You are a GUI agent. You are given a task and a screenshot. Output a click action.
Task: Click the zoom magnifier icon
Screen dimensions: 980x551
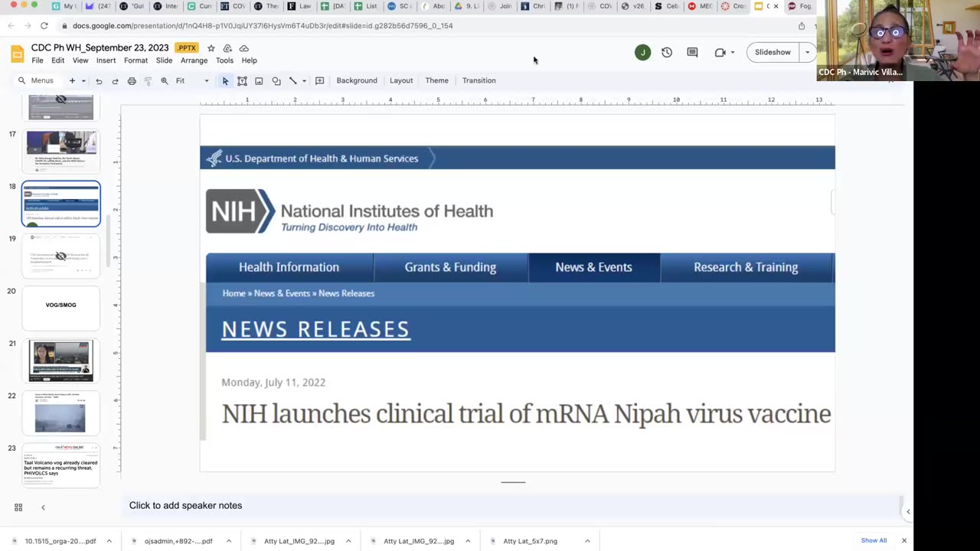click(164, 80)
